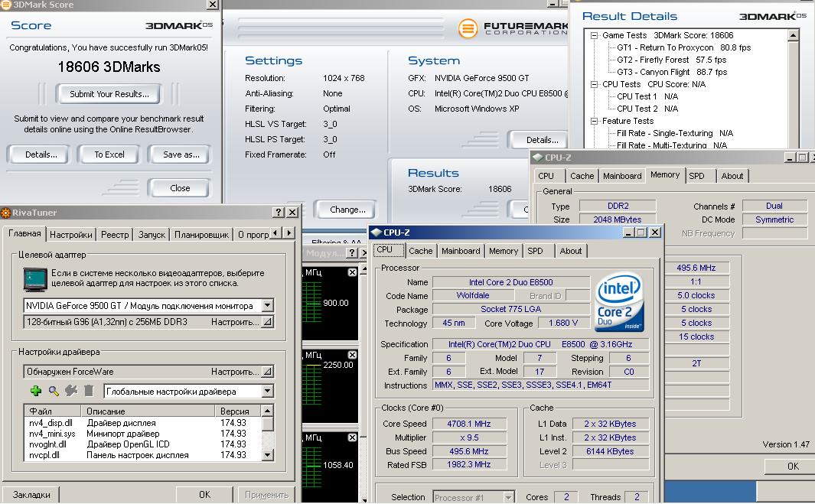This screenshot has height=504, width=815.
Task: Click the OK button in RivaTuner
Action: tap(205, 495)
